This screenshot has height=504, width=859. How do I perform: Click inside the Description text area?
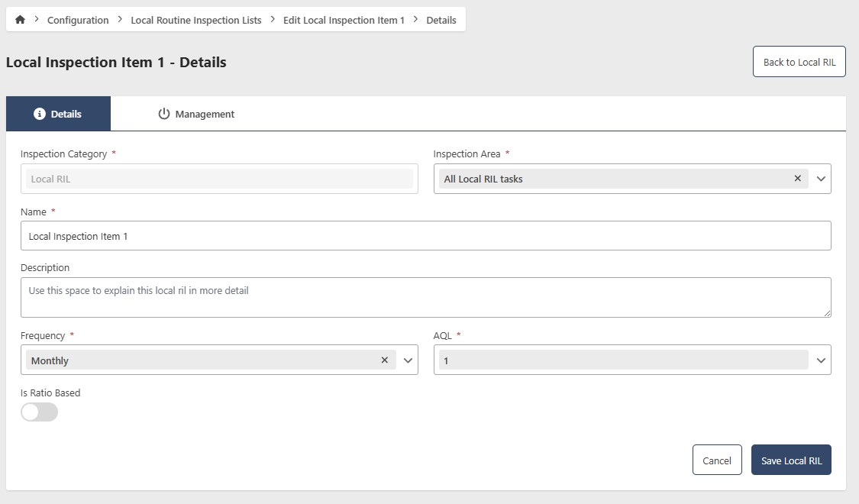click(x=425, y=297)
